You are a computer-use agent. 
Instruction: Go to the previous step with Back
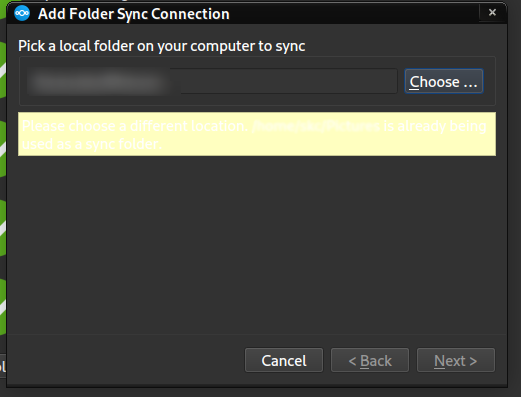(x=370, y=360)
